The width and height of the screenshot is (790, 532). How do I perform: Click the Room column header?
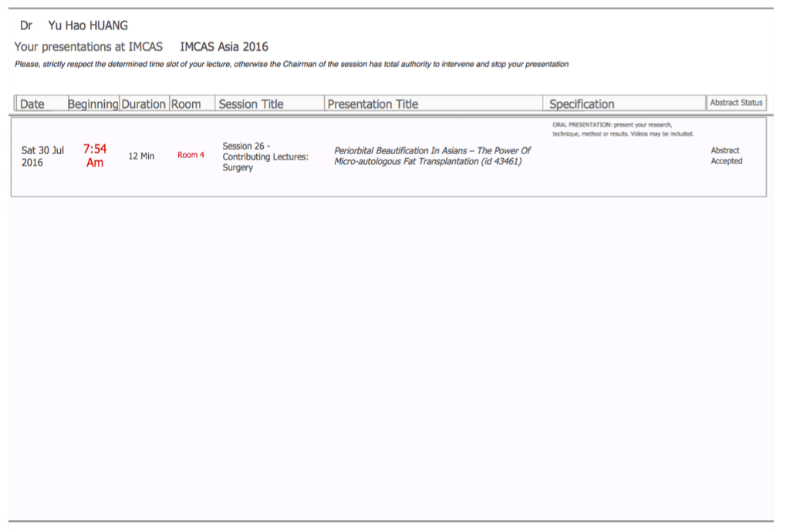tap(192, 103)
